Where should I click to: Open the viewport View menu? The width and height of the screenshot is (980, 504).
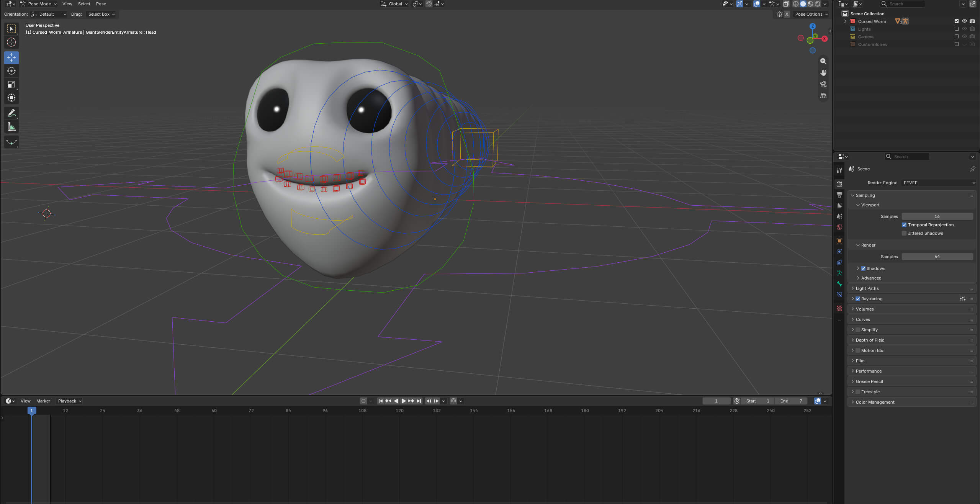pos(67,4)
